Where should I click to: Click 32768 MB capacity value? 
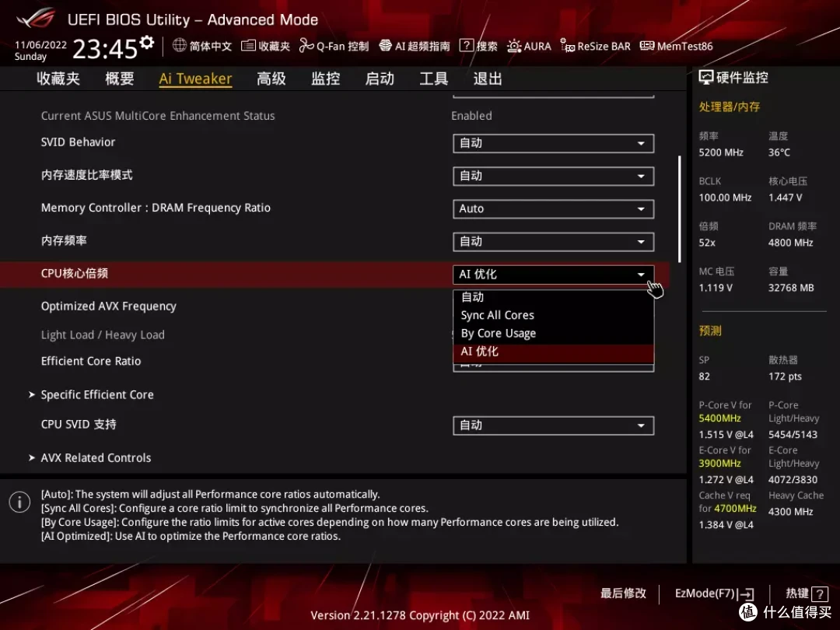tap(791, 288)
